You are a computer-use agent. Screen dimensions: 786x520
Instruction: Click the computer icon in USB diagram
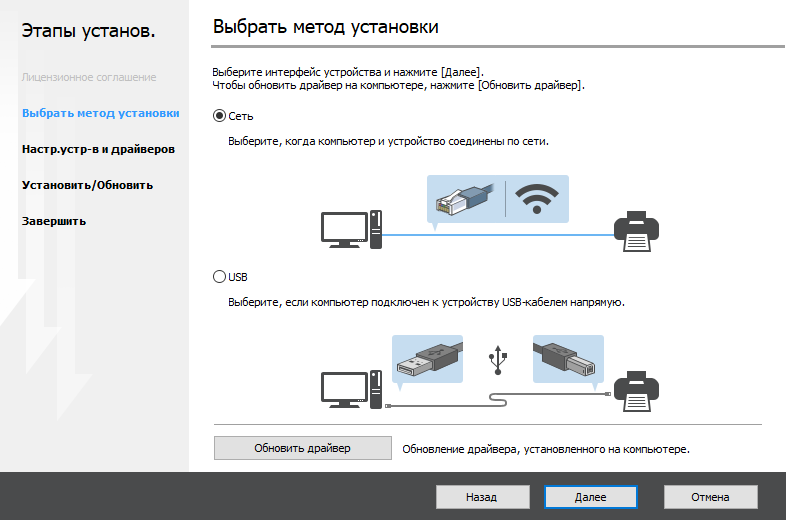[351, 390]
